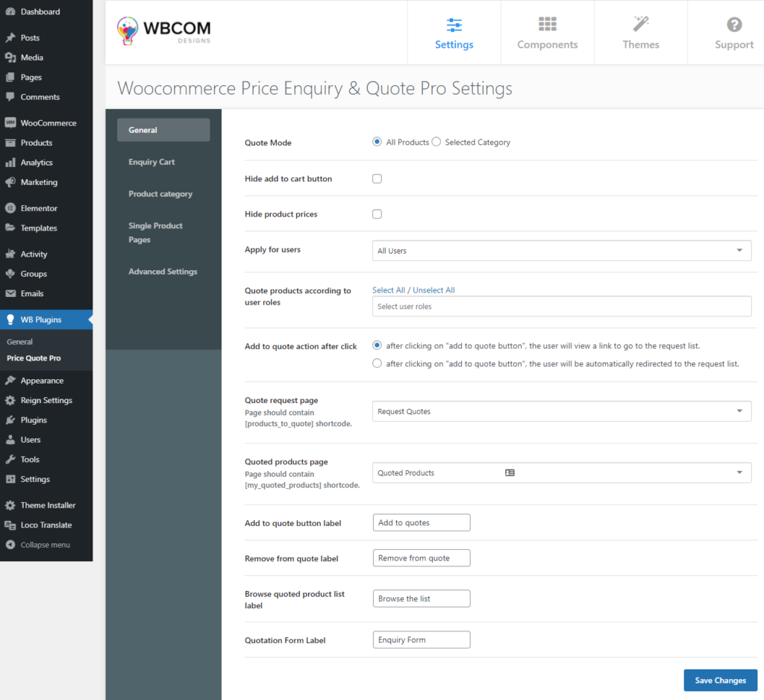Choose view link to request list option
The height and width of the screenshot is (700, 764).
(x=377, y=345)
